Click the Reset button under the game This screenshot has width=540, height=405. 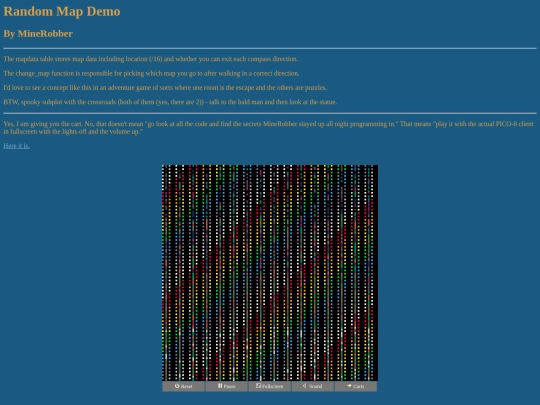point(184,386)
